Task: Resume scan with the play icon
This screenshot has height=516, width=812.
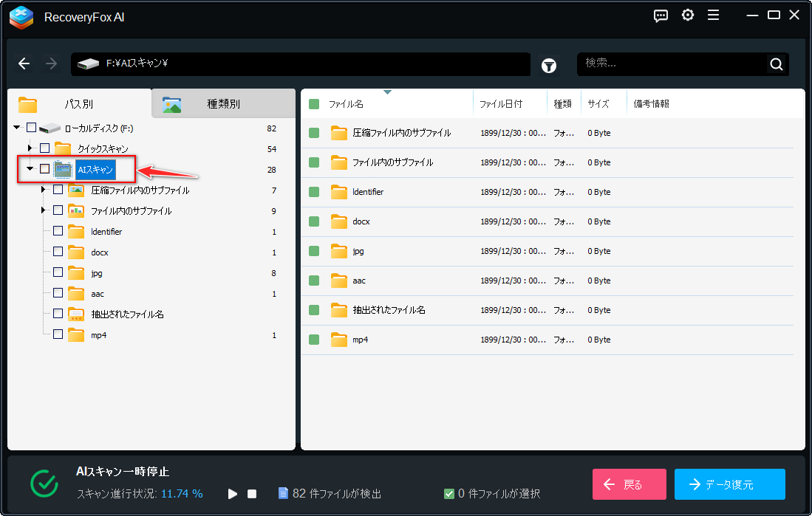Action: click(233, 493)
